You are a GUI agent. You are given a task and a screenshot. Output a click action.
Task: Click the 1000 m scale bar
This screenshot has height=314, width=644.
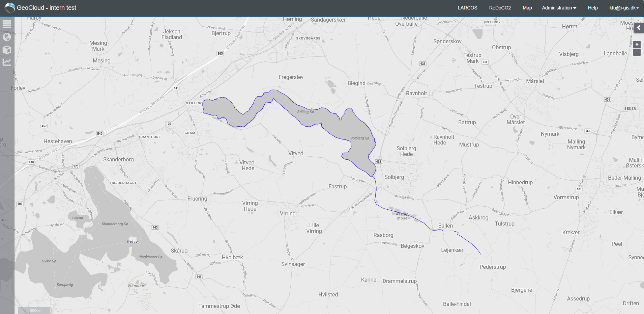[x=34, y=310]
